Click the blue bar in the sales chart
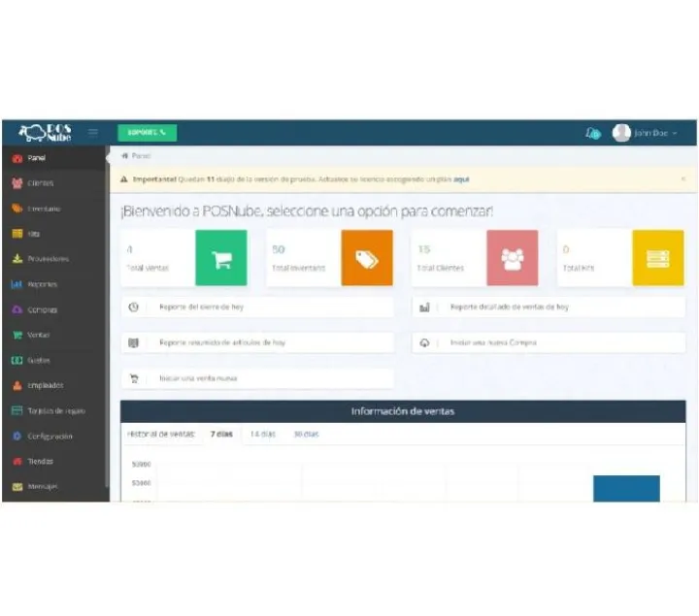Image resolution: width=699 pixels, height=616 pixels. click(x=626, y=488)
